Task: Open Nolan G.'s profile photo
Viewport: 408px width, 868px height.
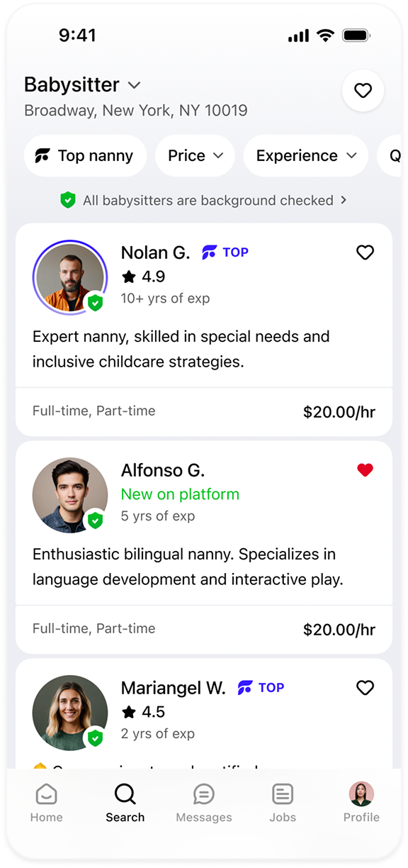Action: point(69,277)
